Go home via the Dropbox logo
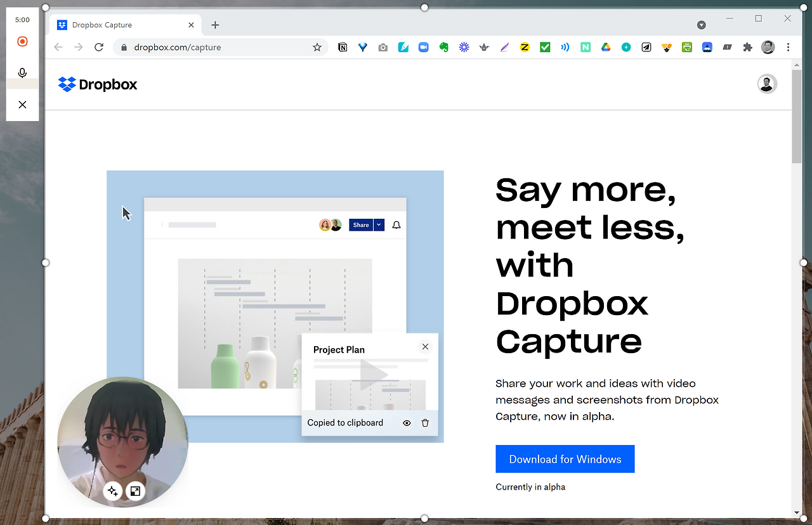812x525 pixels. [x=96, y=84]
